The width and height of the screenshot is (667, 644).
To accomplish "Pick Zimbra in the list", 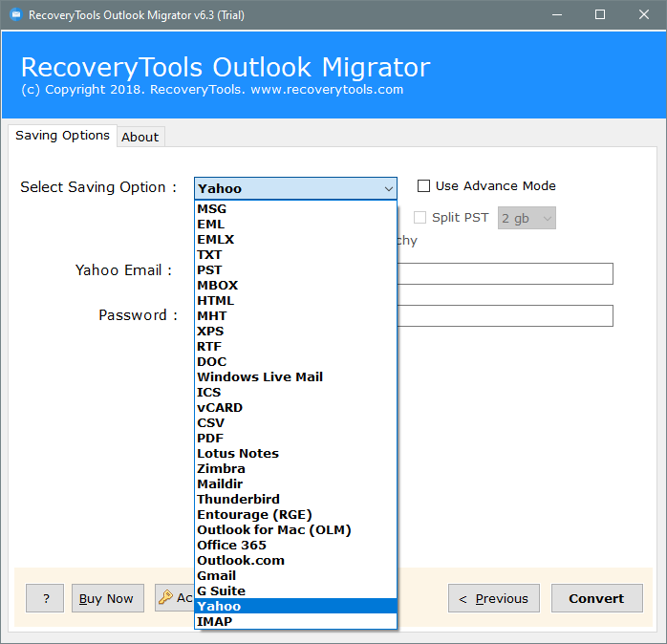I will (295, 469).
